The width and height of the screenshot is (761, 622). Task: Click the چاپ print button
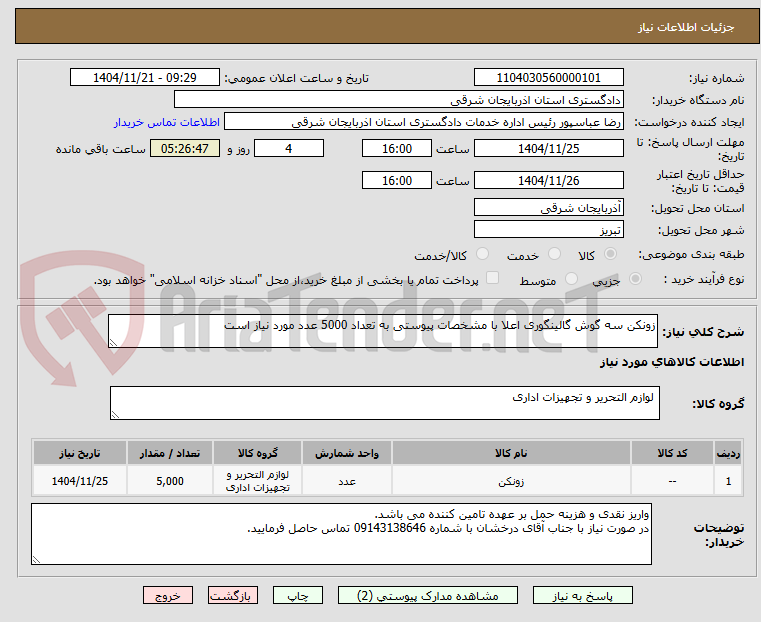click(298, 595)
